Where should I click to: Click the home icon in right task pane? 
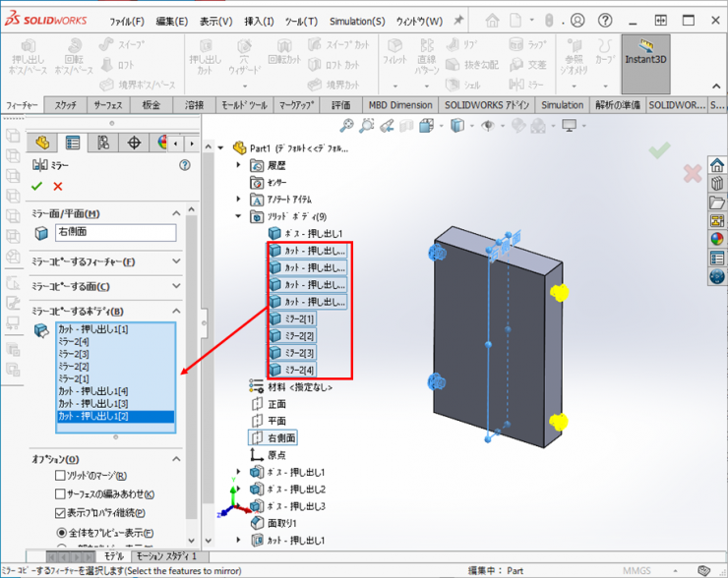pos(716,164)
